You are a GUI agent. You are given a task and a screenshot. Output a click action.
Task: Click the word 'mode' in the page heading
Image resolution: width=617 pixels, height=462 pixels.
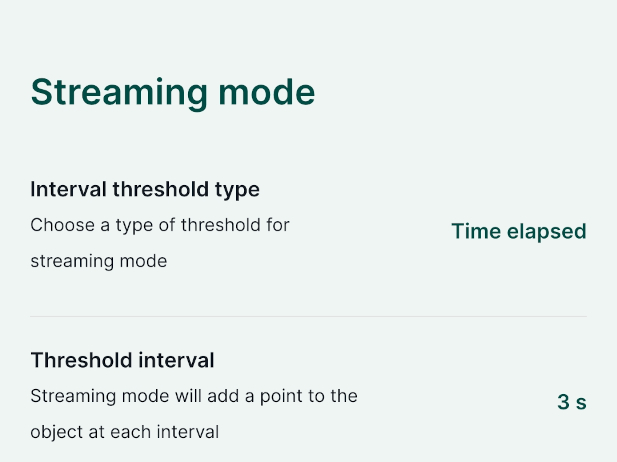point(267,92)
